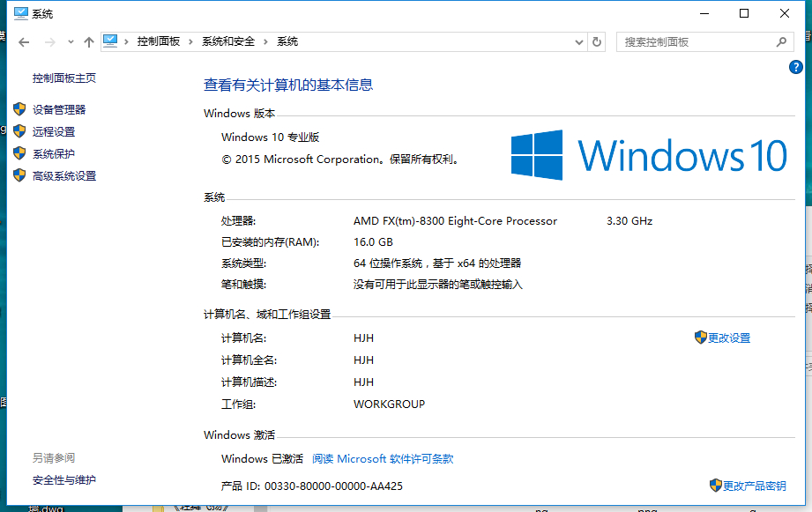Click the search magnifier icon
Image resolution: width=812 pixels, height=512 pixels.
coord(781,42)
